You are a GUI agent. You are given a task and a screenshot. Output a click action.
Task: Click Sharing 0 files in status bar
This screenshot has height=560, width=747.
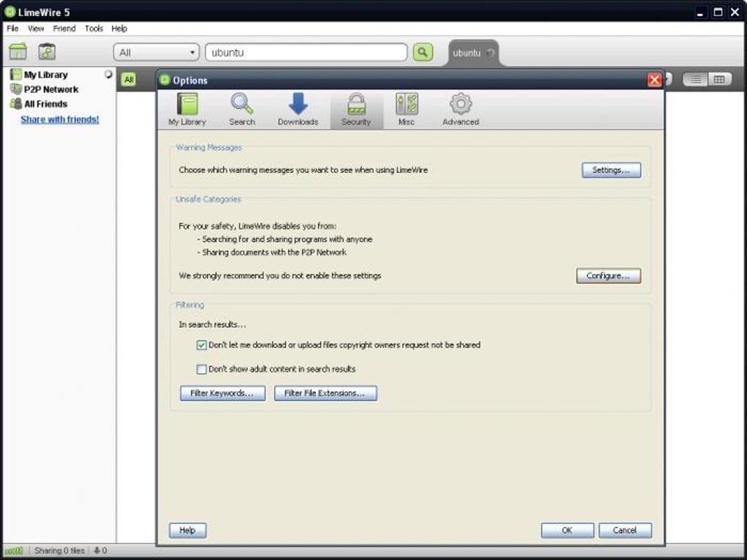coord(59,551)
